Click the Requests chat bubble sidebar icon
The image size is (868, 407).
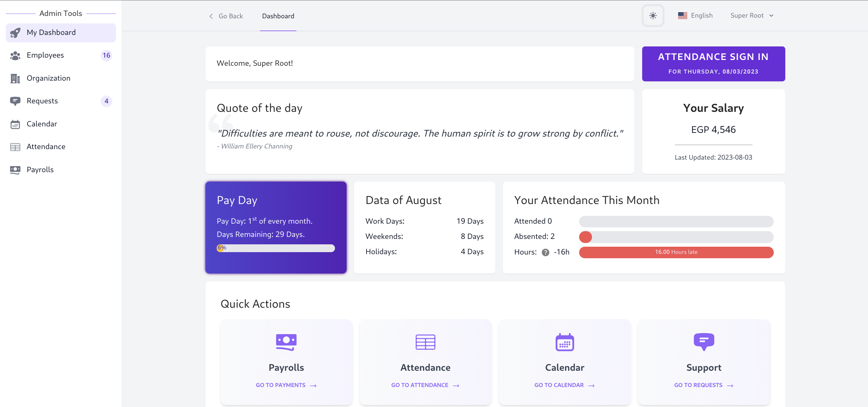[15, 101]
